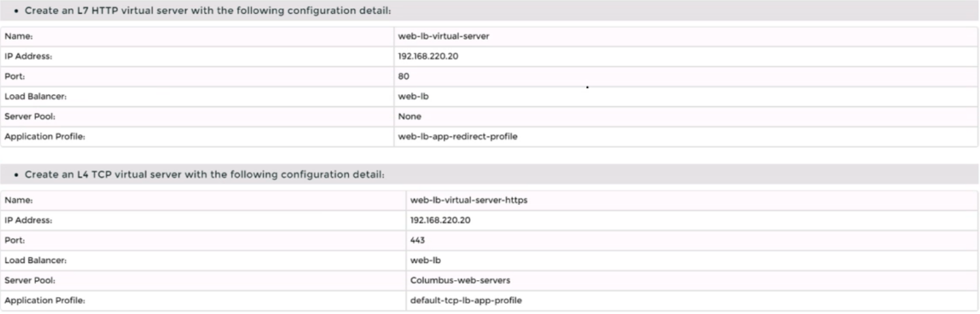The height and width of the screenshot is (314, 980).
Task: Click web-lb load balancer value in L4 table
Action: pyautogui.click(x=426, y=260)
